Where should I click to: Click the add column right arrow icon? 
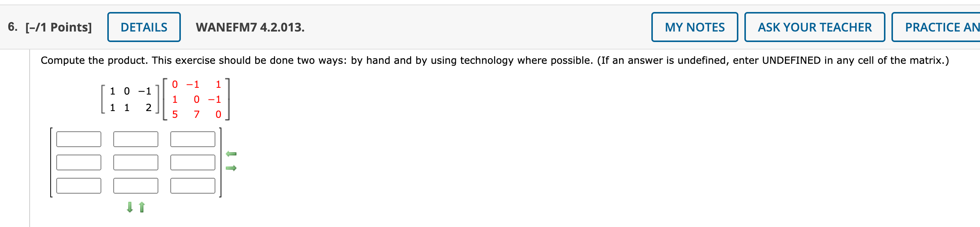point(231,168)
